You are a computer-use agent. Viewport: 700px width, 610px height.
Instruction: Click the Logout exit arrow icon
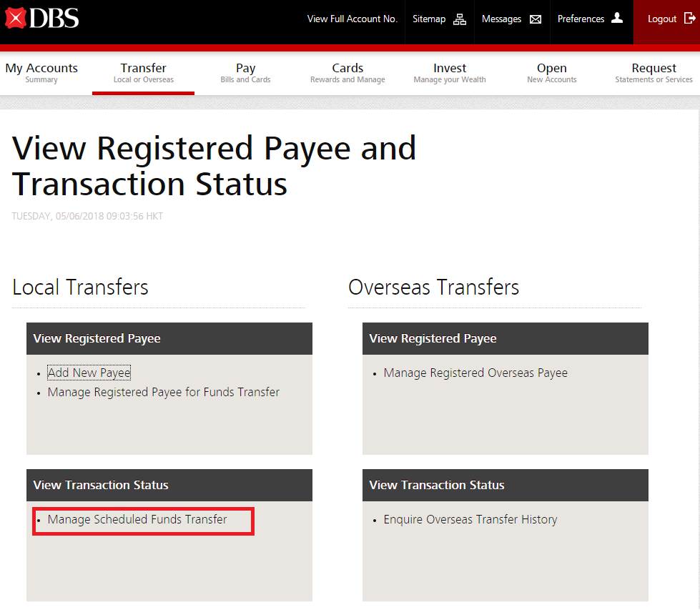coord(689,19)
